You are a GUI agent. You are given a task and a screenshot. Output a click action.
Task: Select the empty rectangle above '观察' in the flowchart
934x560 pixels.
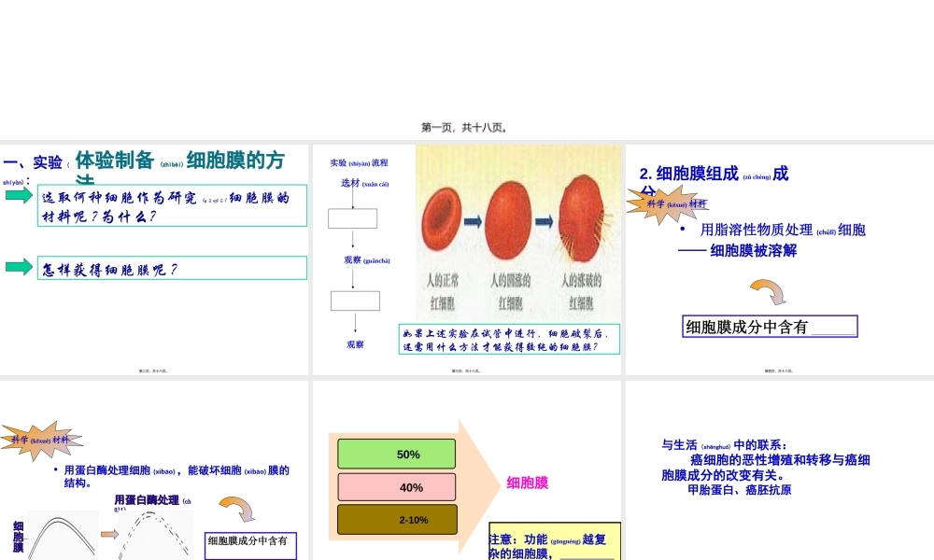356,301
